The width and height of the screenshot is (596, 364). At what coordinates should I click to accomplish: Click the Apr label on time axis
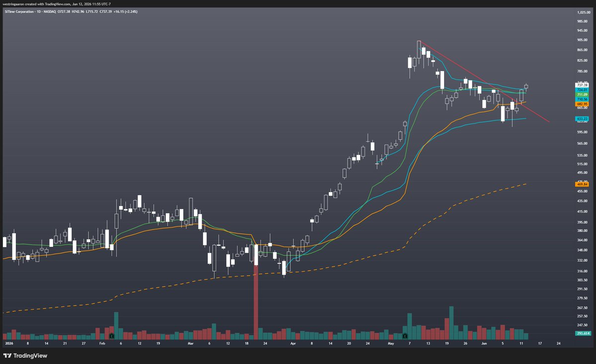(x=293, y=343)
